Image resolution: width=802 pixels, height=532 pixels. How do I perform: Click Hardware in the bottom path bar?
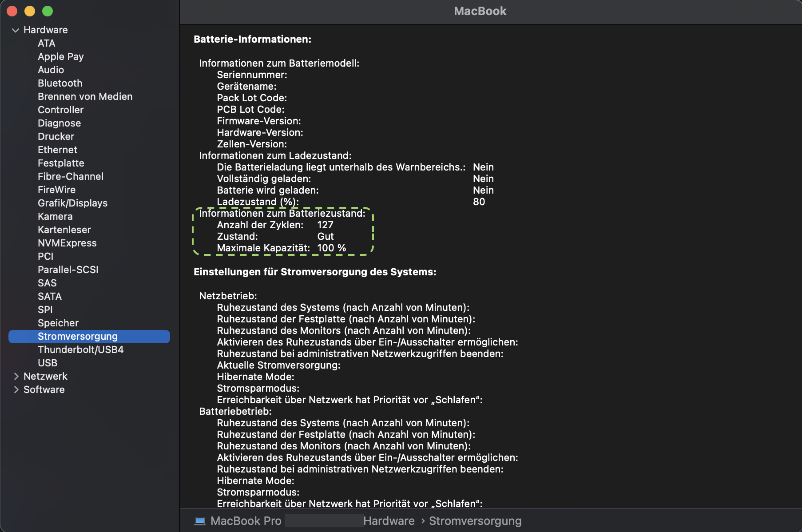(389, 521)
